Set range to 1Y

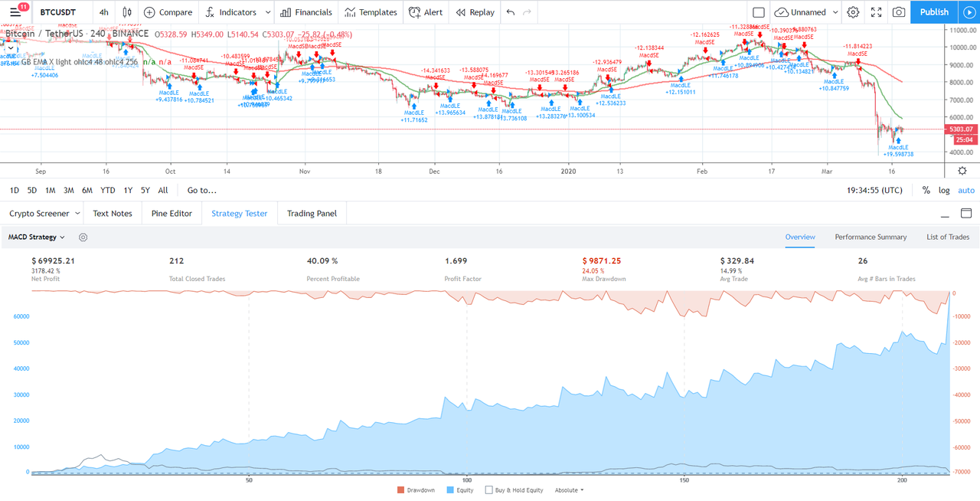(x=128, y=190)
